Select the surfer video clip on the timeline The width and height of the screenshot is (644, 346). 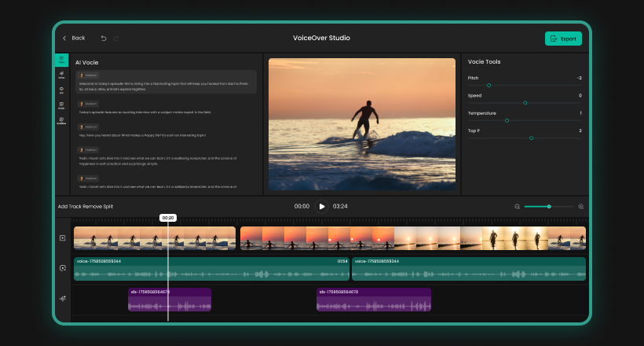155,237
